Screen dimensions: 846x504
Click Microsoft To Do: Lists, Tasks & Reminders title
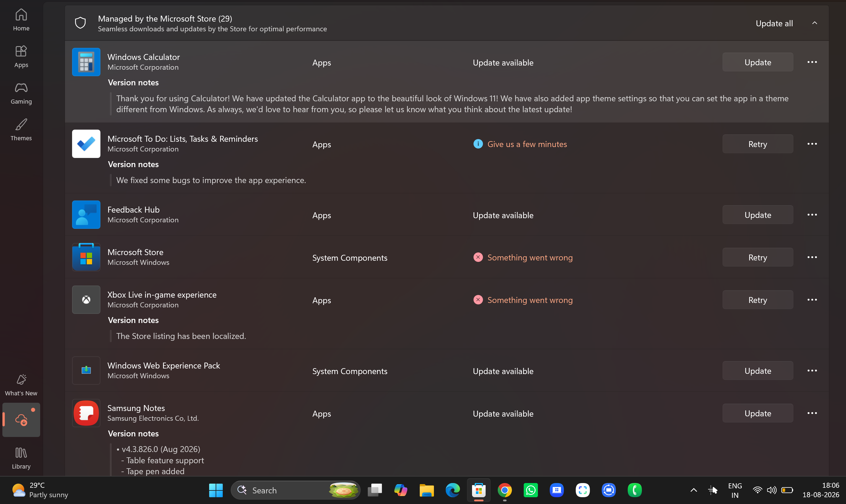pyautogui.click(x=183, y=139)
